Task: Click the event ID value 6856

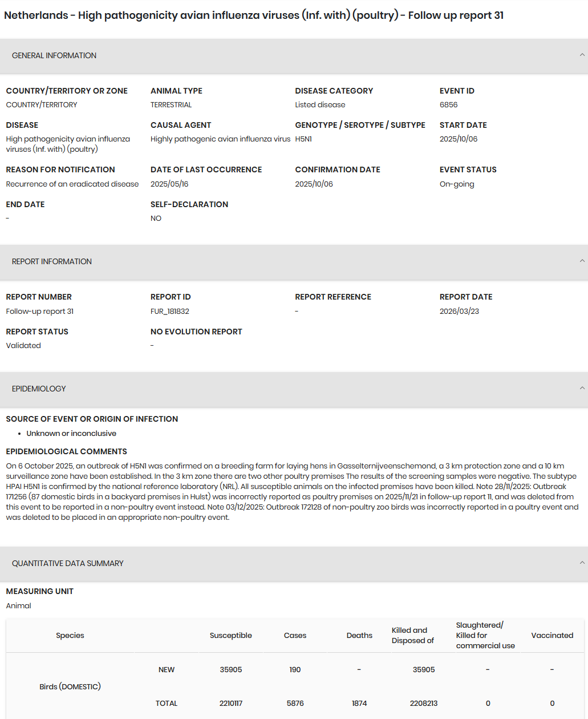Action: pyautogui.click(x=449, y=105)
